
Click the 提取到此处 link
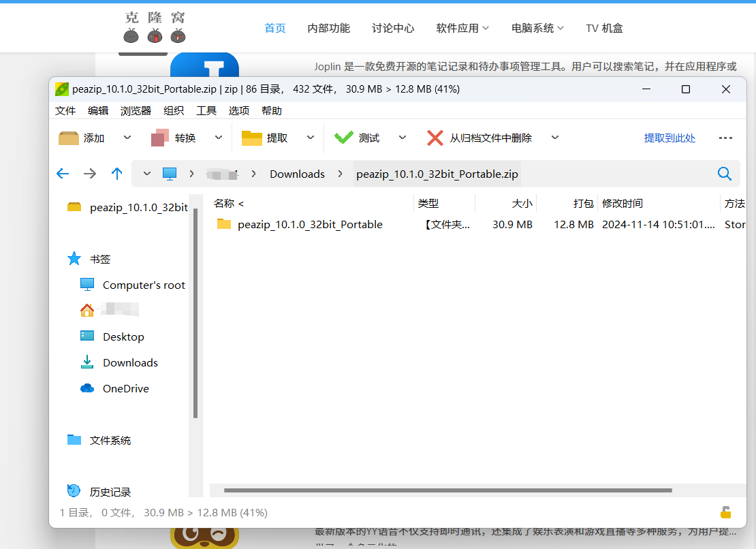pyautogui.click(x=670, y=138)
